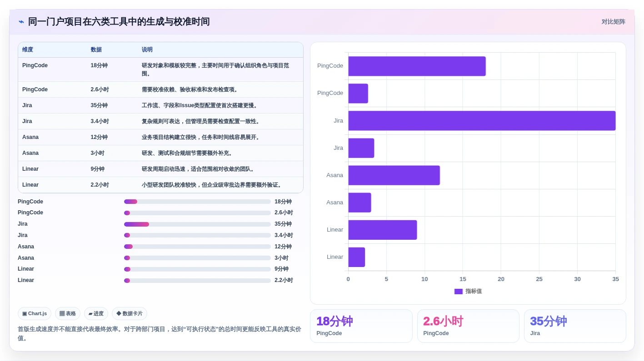This screenshot has width=644, height=361.
Task: Click the table description starting with 复杂规则可表达
Action: 201,121
